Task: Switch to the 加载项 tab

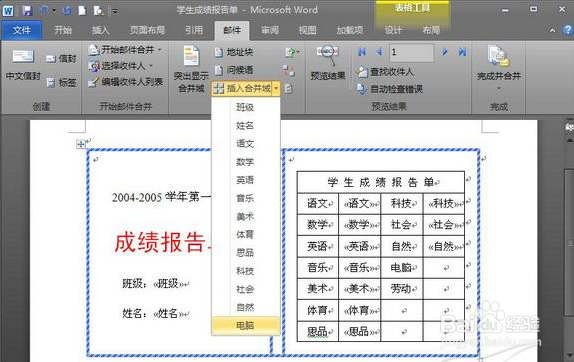Action: (350, 30)
